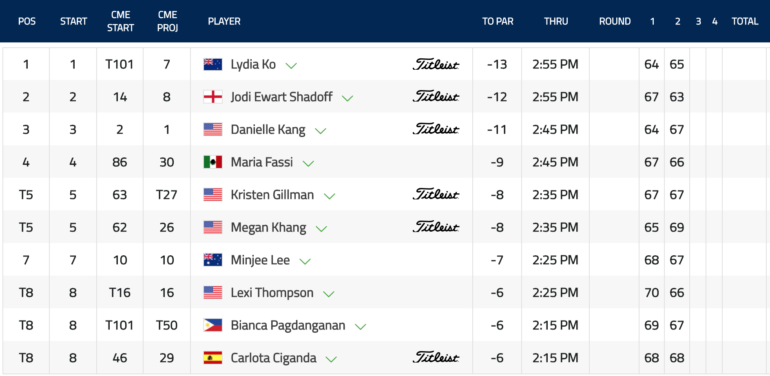Sort by the TO PAR column header

coord(497,22)
